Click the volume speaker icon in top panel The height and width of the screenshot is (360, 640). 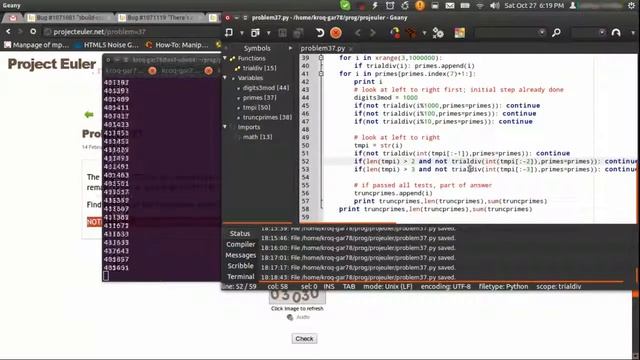click(x=494, y=6)
